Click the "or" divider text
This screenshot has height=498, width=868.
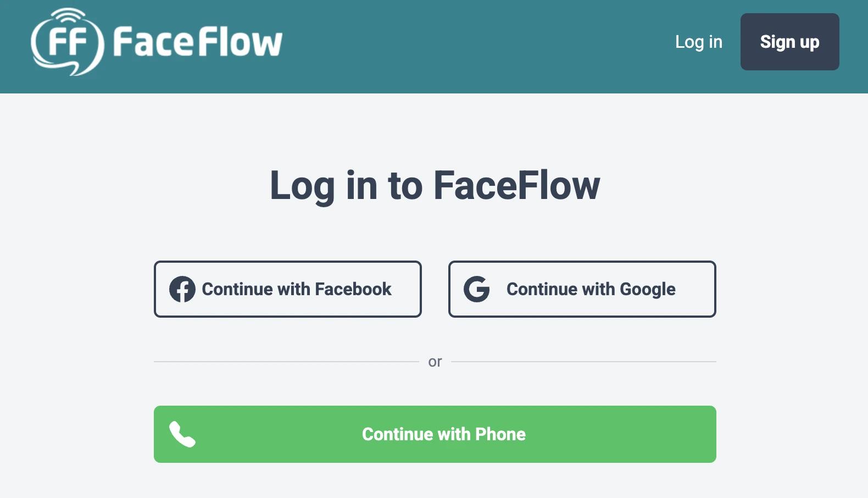(x=435, y=362)
